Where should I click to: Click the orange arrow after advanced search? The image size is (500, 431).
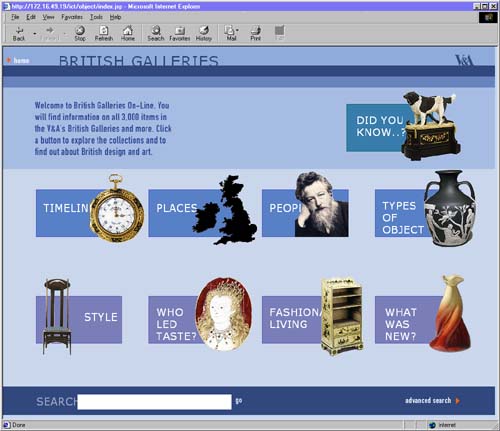tap(458, 401)
